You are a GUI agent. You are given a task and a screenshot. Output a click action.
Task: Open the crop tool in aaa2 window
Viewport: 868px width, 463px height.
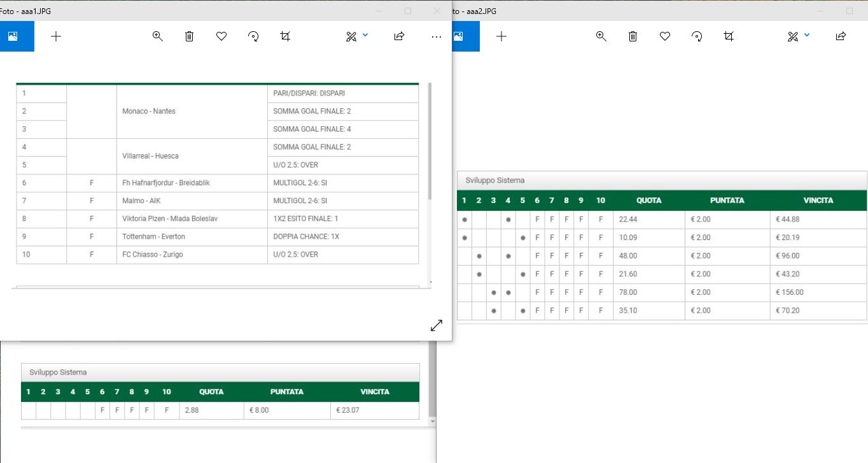click(729, 36)
